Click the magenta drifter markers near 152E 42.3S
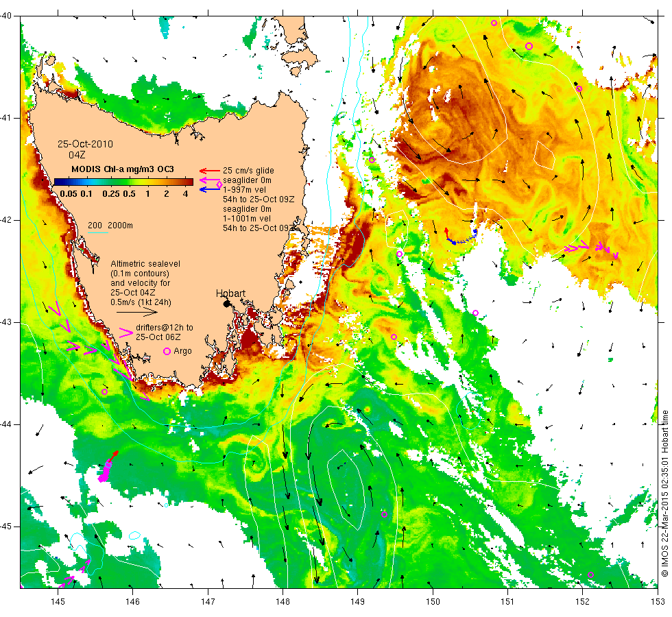This screenshot has height=617, width=672. 592,249
